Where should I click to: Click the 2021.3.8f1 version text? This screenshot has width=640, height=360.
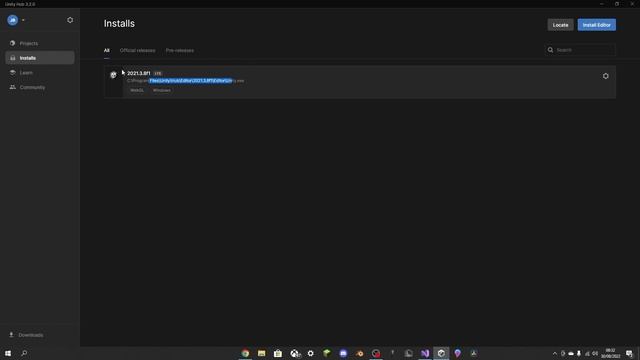pyautogui.click(x=139, y=73)
